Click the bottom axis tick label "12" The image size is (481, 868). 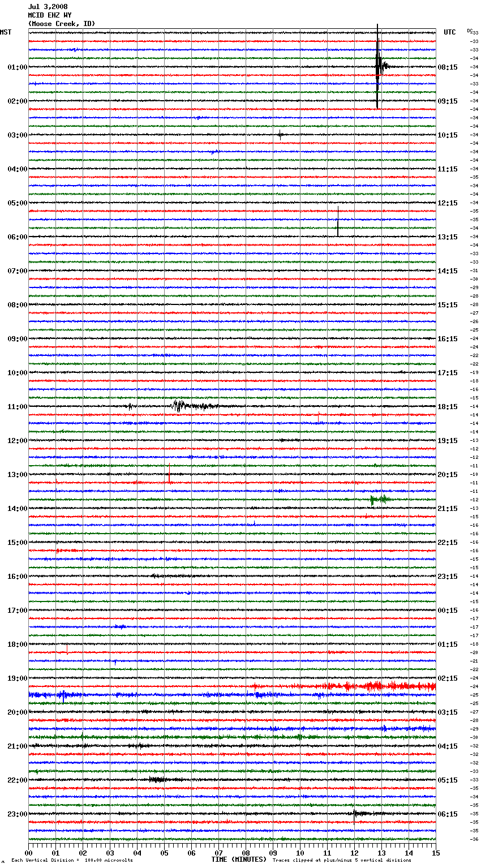(x=354, y=853)
